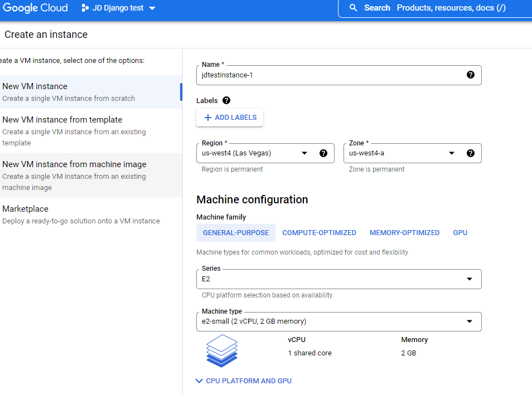Click 'CPU platform selection based on availability' text
This screenshot has height=395, width=532.
(x=267, y=295)
